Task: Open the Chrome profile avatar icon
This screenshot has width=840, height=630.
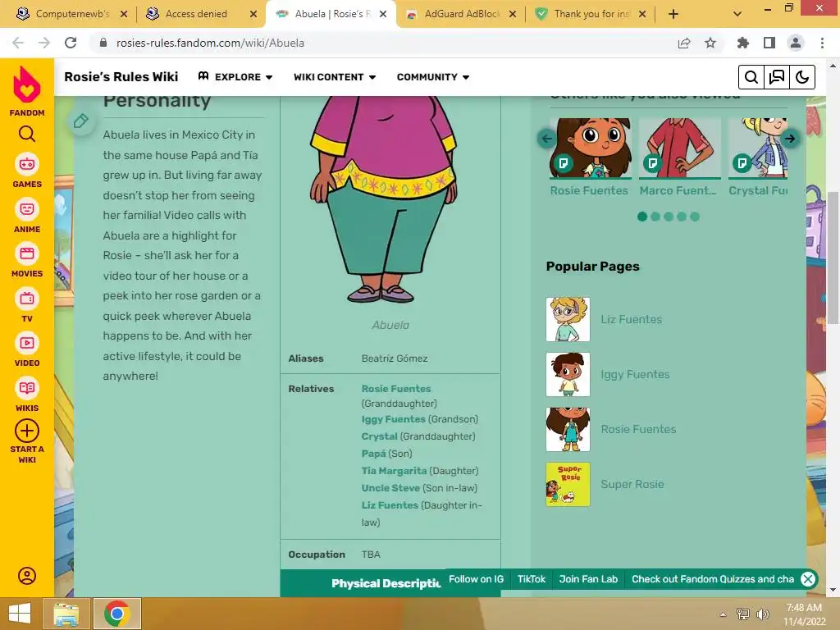Action: click(796, 43)
